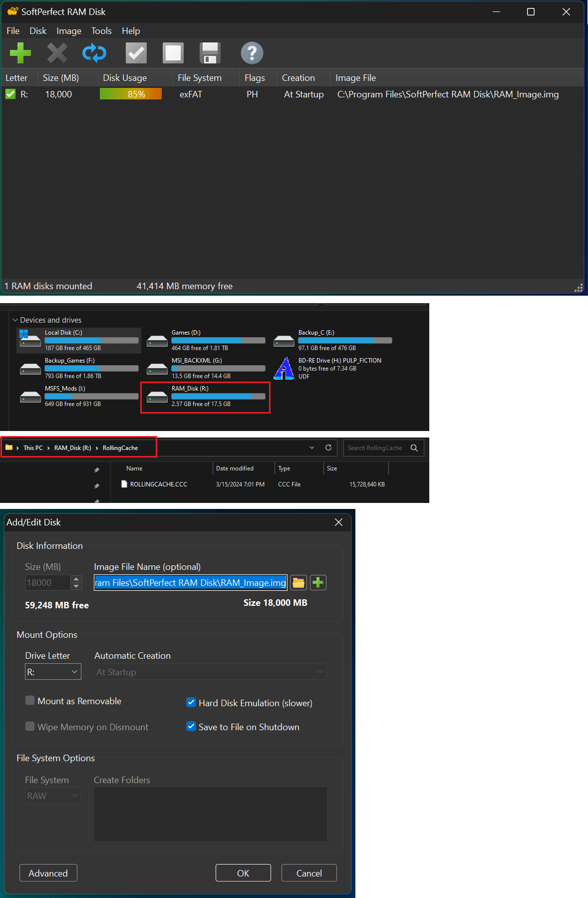This screenshot has height=898, width=588.
Task: Sort by the Image File column header
Action: click(x=457, y=78)
